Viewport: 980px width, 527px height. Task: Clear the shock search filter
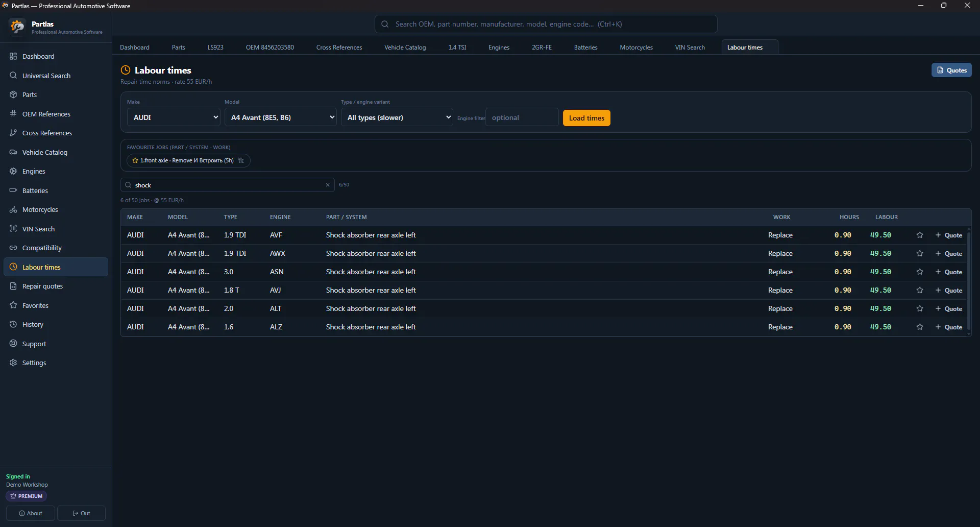pos(328,185)
